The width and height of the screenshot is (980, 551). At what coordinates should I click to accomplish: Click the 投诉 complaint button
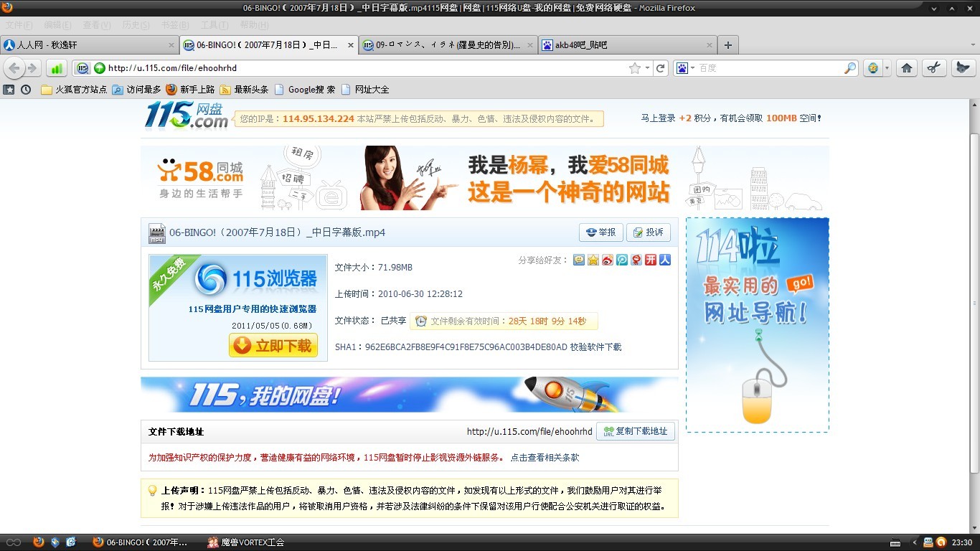649,232
